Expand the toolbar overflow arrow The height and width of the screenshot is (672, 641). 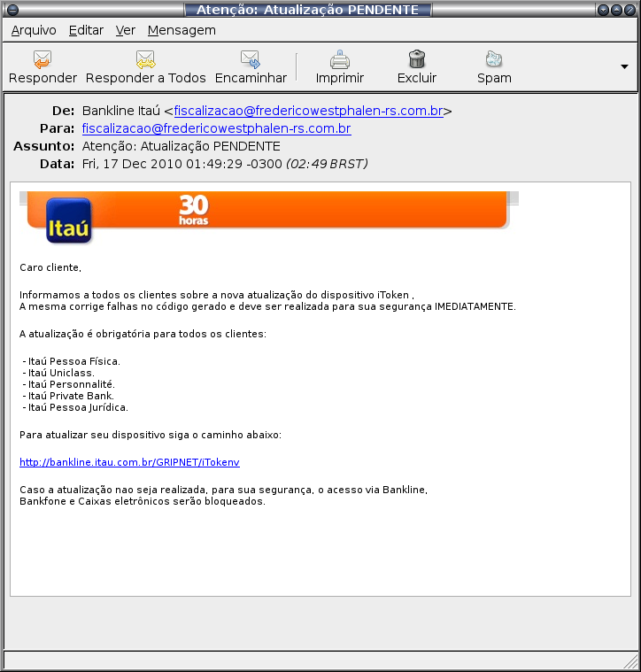click(624, 67)
